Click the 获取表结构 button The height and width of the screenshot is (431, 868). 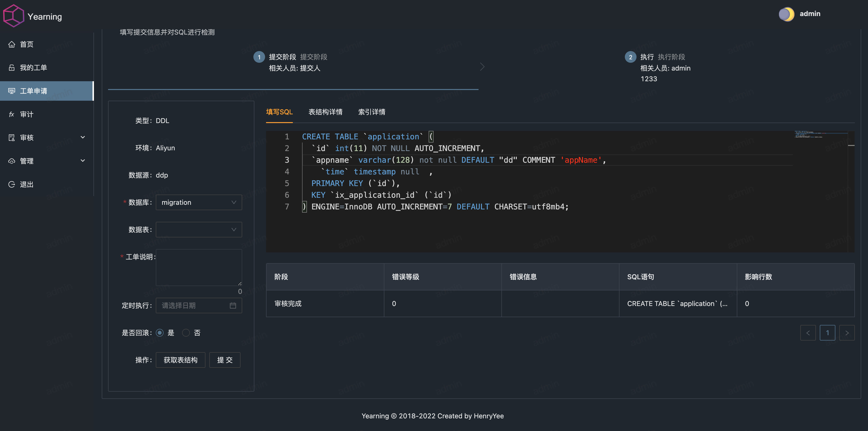click(x=180, y=360)
